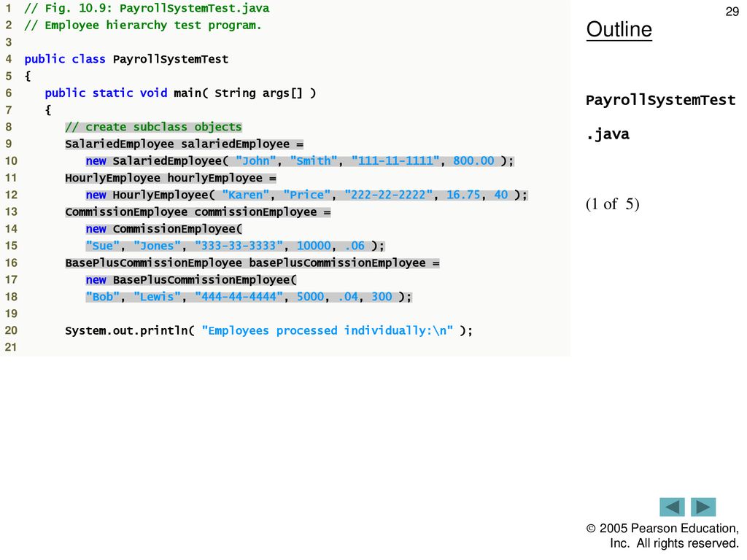Click the hourly wage value 16.75
Screen dimensions: 747x560
[x=463, y=195]
